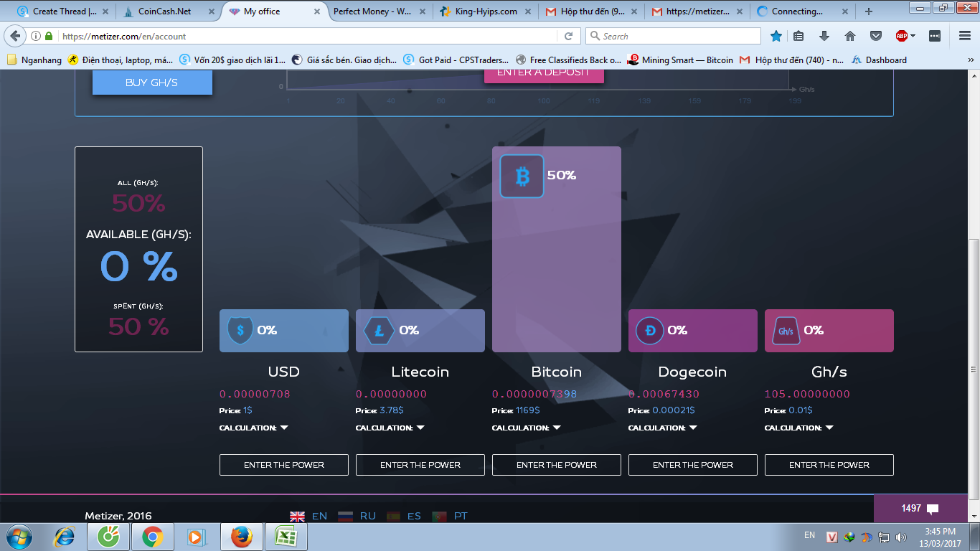The image size is (980, 551).
Task: Expand the CALCULATION dropdown under Bitcoin
Action: tap(527, 428)
